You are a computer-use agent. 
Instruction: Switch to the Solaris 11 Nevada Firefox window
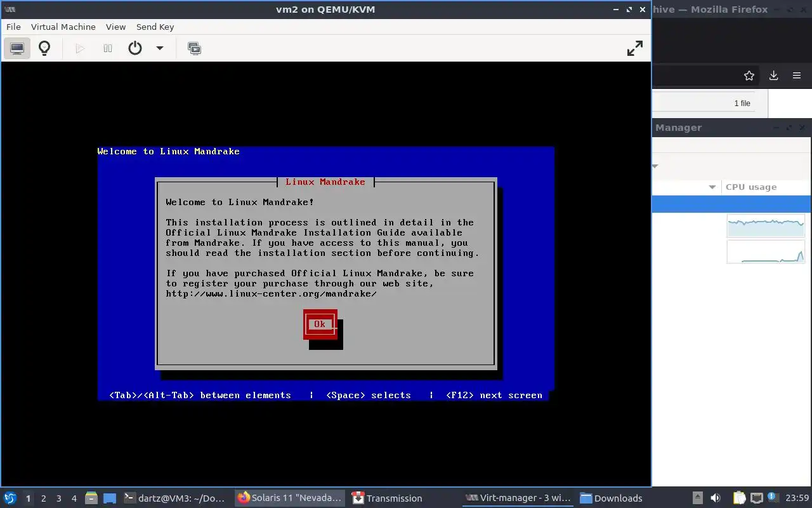tap(290, 498)
